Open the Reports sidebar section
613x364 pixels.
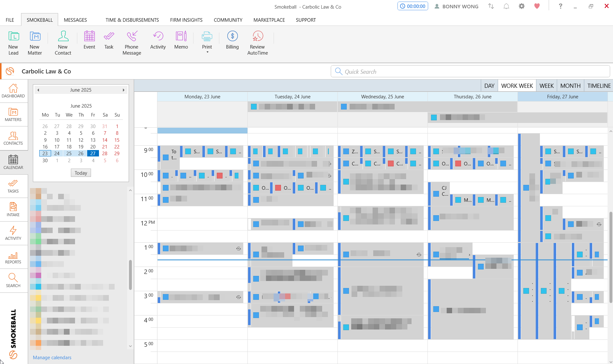(13, 257)
